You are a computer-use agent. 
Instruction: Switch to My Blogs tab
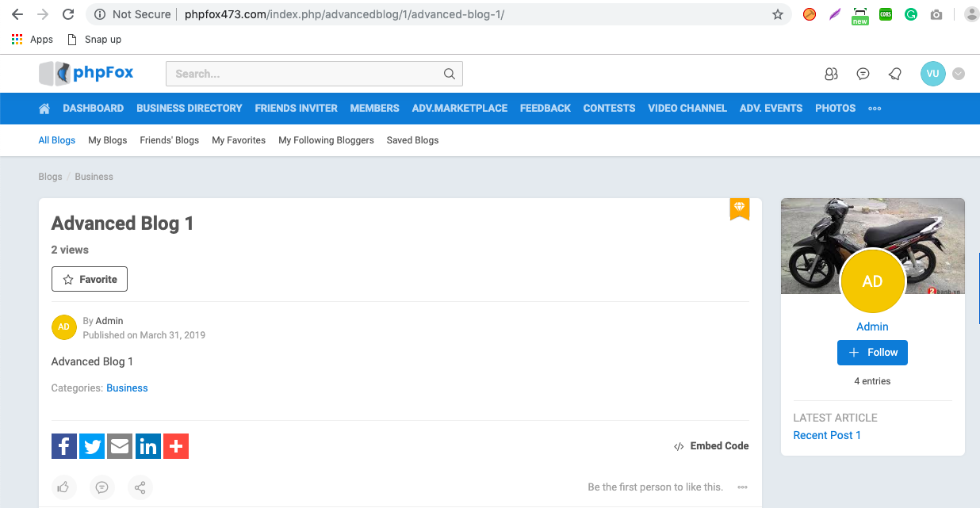click(x=107, y=140)
